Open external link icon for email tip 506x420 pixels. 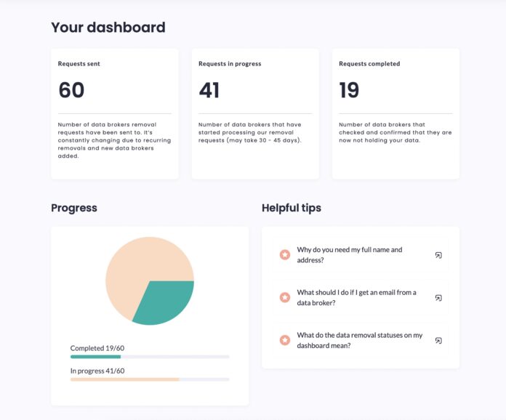click(438, 298)
